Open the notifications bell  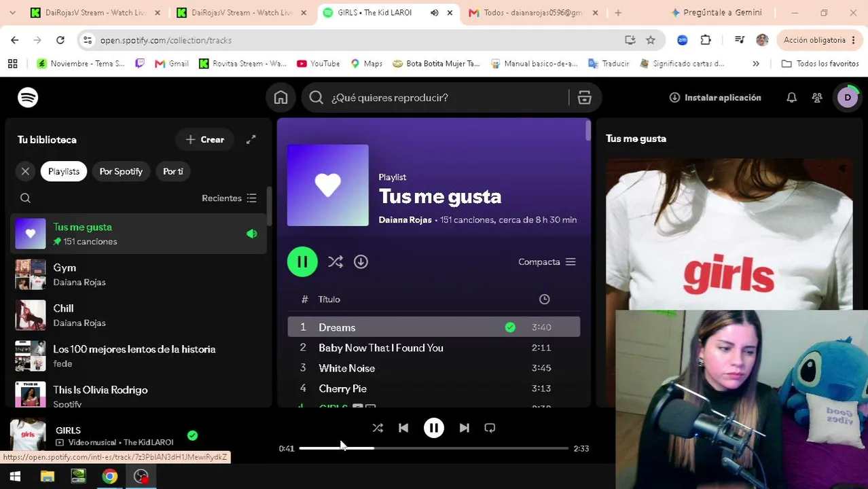[791, 98]
